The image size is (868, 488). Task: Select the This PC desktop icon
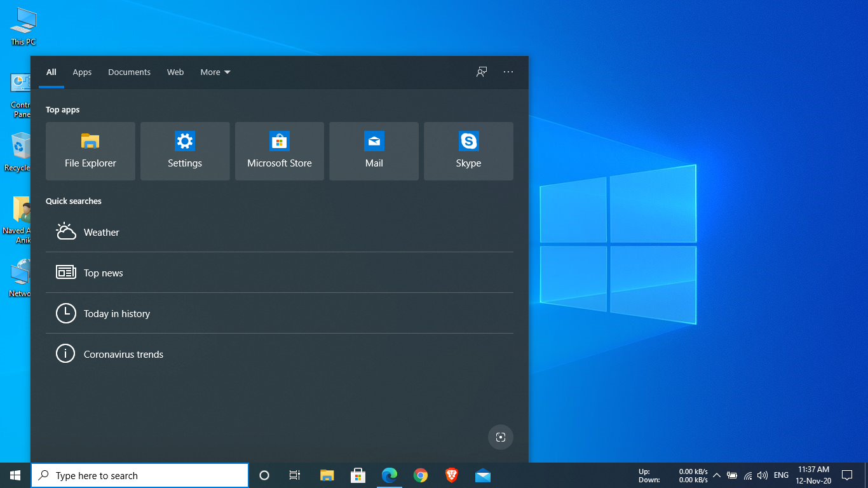(x=23, y=27)
